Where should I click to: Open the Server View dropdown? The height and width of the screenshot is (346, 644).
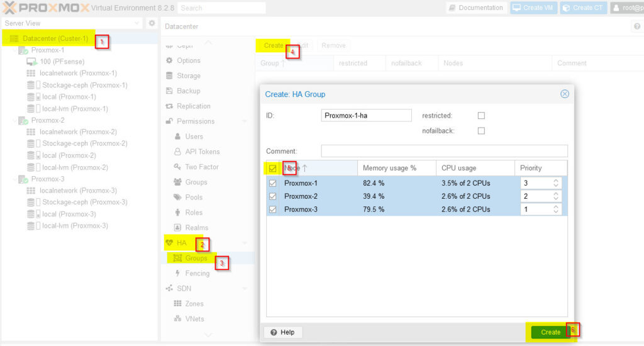(x=136, y=23)
